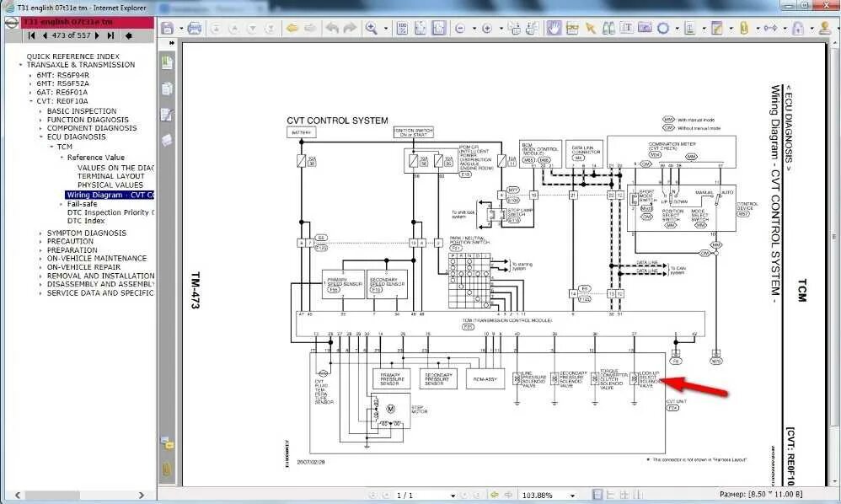Open the DTC Index entry
Screen dimensions: 841x504
tap(86, 221)
